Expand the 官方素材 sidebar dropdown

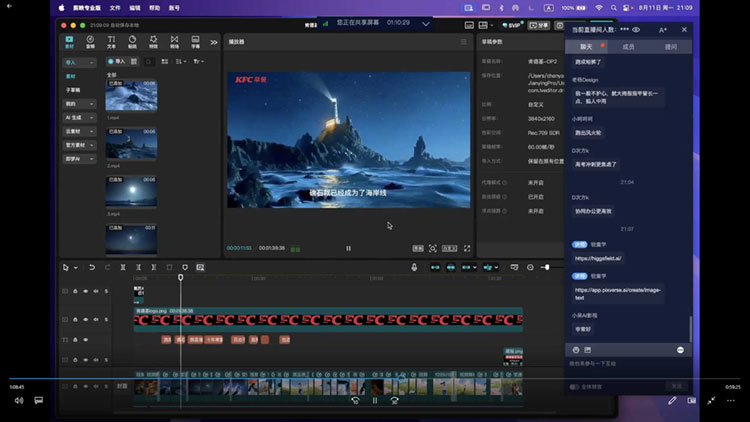tap(79, 145)
